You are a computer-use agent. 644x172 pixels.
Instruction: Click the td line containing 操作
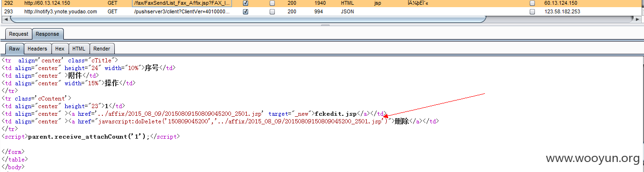69,83
